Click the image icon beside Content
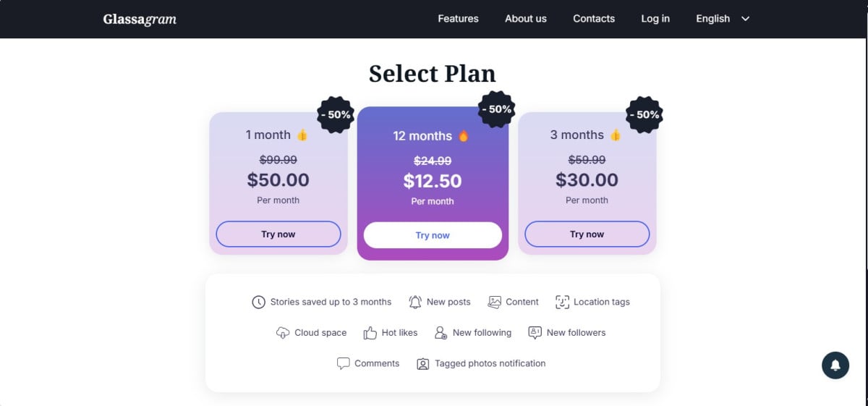Image resolution: width=868 pixels, height=406 pixels. point(495,303)
